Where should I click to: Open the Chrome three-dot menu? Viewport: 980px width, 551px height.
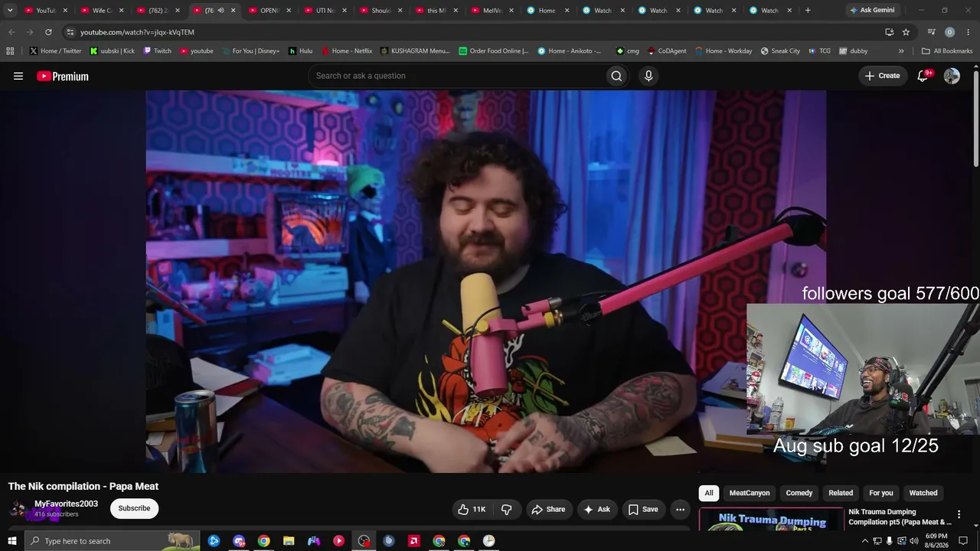coord(968,32)
